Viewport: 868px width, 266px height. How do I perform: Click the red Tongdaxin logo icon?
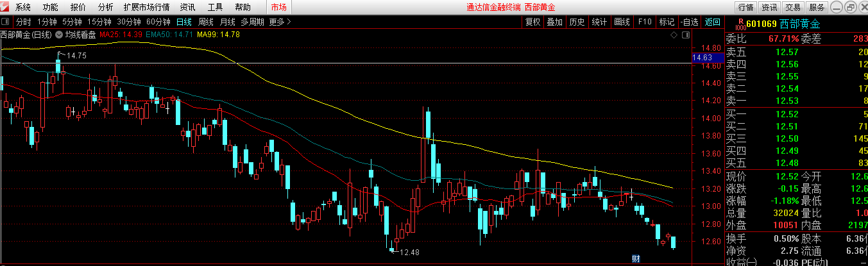click(6, 7)
